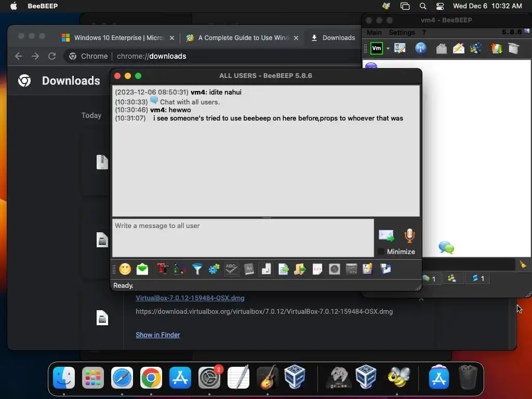Close the Complete Guide Chrome tab
The image size is (532, 399).
[x=296, y=38]
